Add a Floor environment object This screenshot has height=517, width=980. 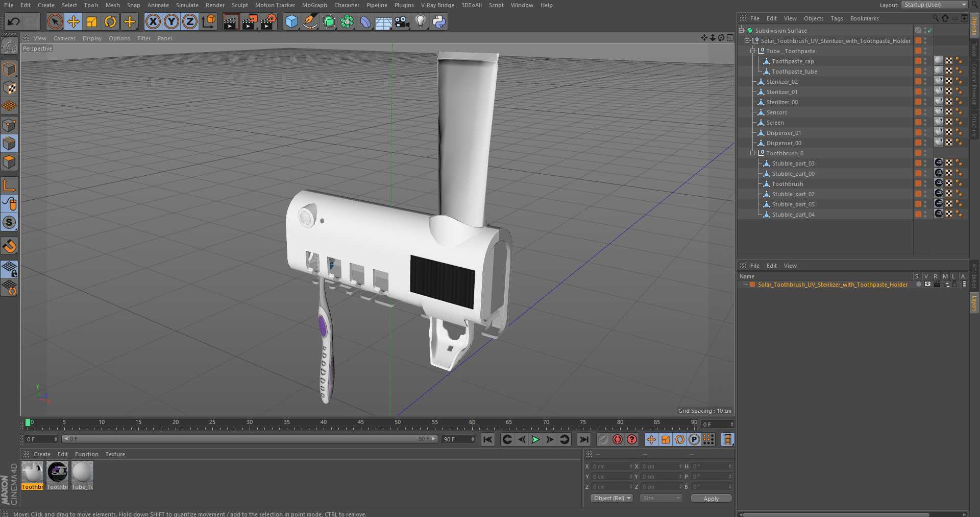click(x=383, y=21)
